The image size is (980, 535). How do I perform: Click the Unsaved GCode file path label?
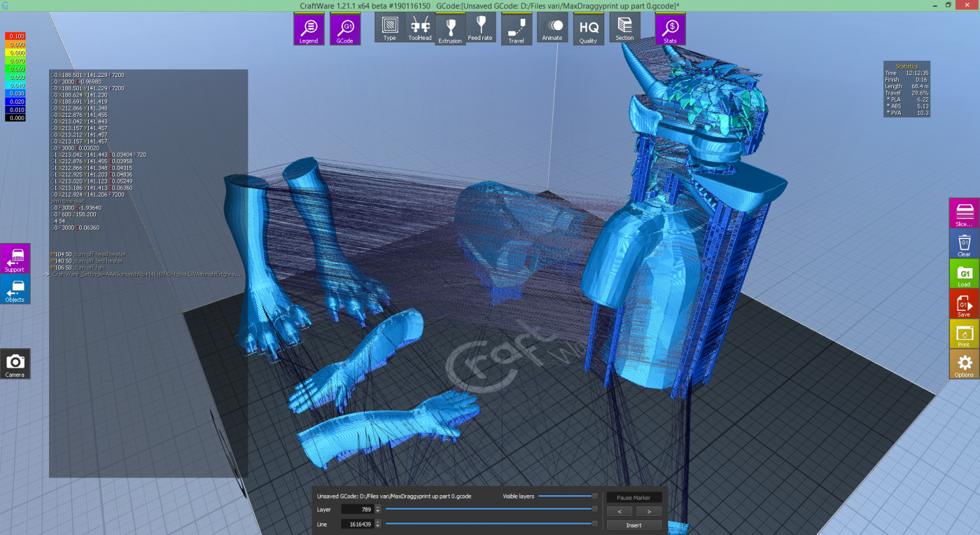pyautogui.click(x=394, y=496)
